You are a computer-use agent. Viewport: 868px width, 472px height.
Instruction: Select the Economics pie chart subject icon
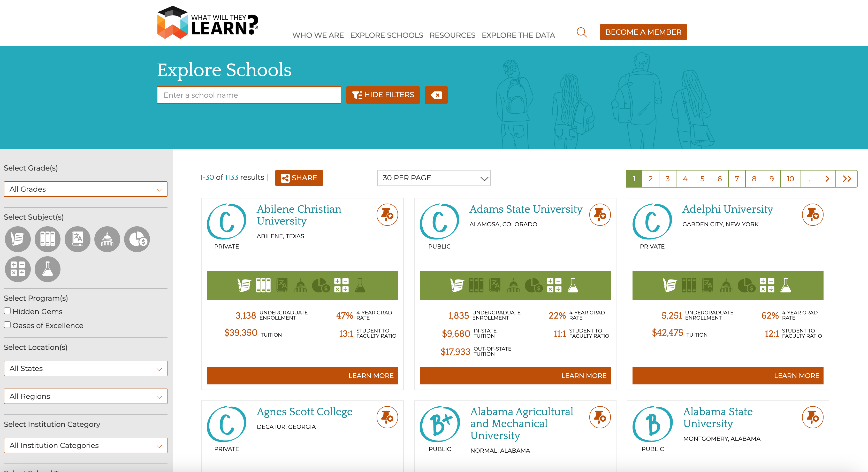[137, 239]
